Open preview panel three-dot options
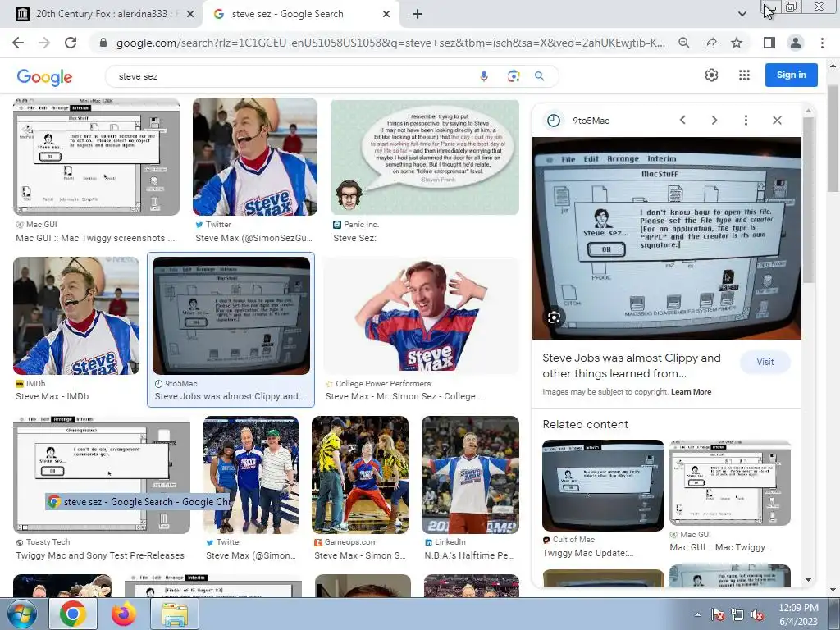Viewport: 840px width, 630px height. [746, 120]
